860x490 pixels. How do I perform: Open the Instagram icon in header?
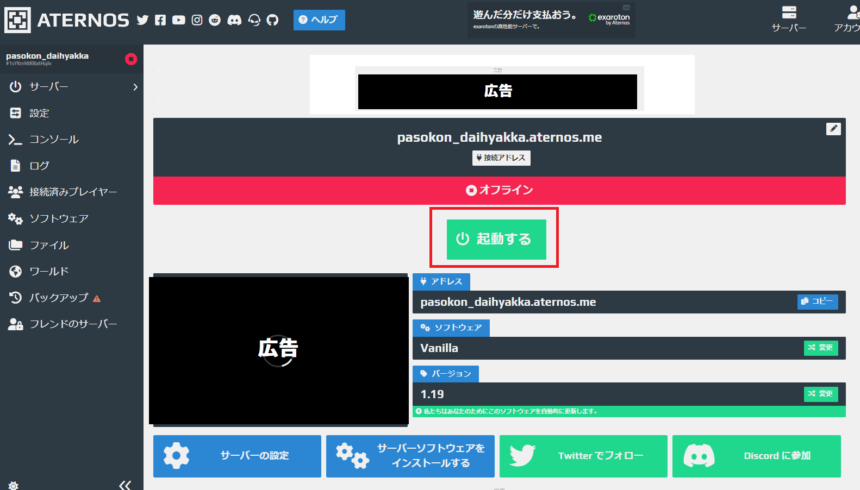(x=197, y=20)
